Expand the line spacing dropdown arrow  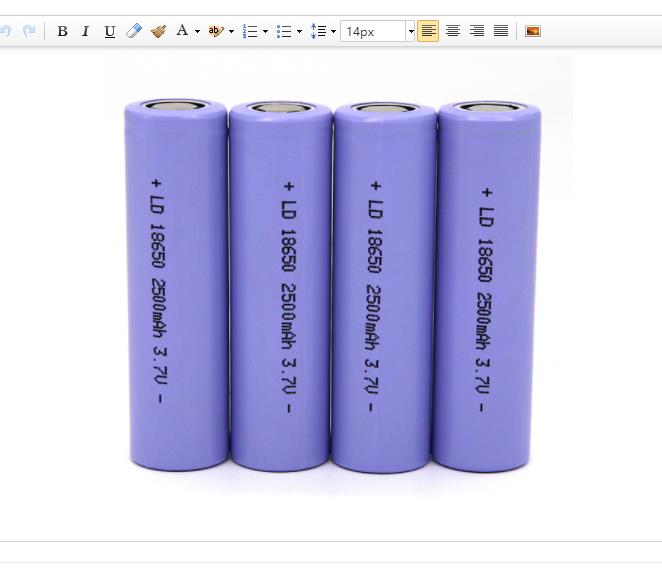(333, 31)
